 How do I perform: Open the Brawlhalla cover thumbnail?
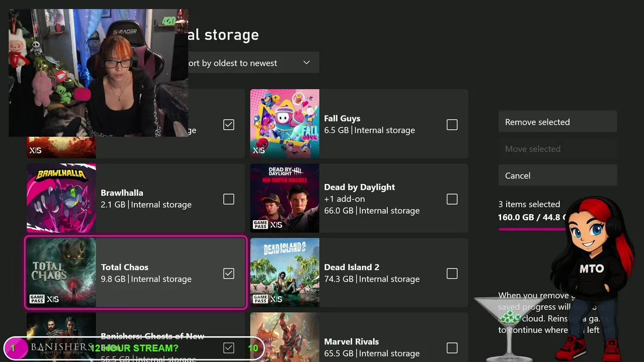click(x=61, y=198)
